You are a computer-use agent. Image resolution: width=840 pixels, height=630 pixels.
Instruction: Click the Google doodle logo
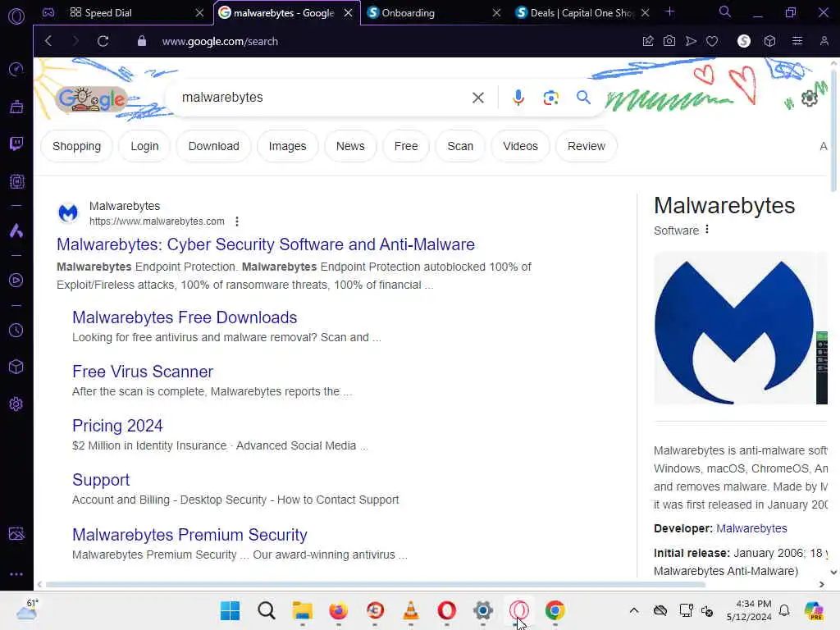[92, 98]
